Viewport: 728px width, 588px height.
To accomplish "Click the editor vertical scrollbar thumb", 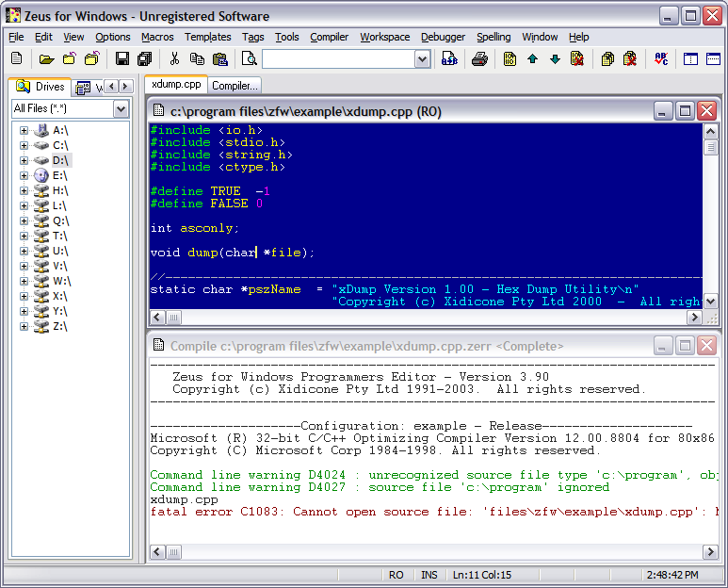I will (x=710, y=148).
